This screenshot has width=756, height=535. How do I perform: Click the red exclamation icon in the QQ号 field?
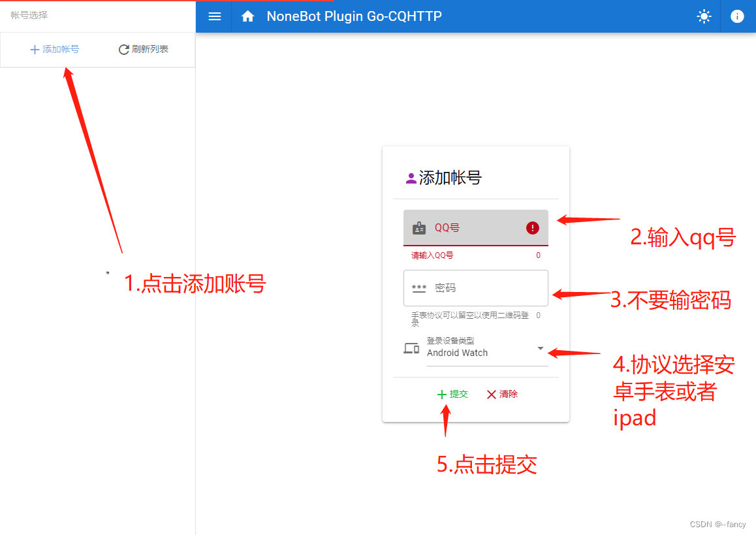[x=532, y=227]
